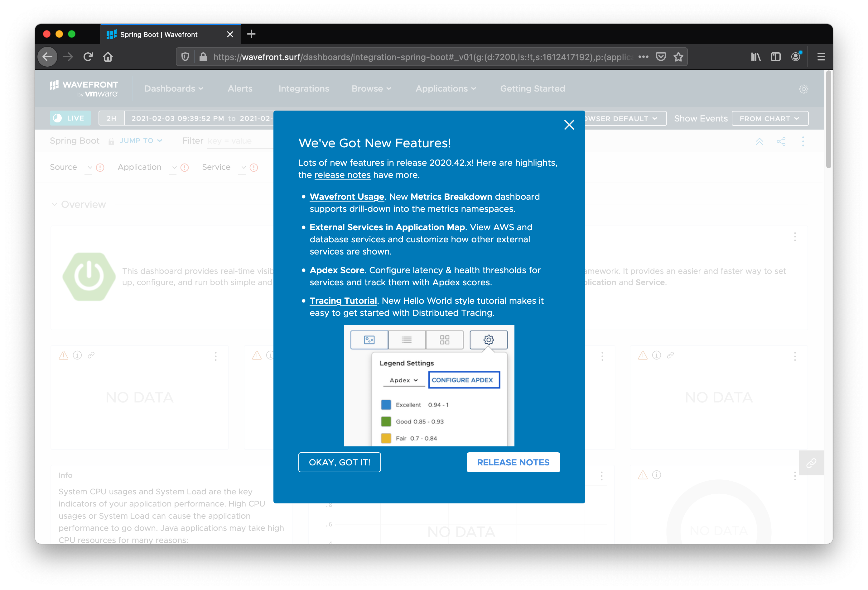
Task: Expand the Applications dropdown in the nav bar
Action: pos(445,88)
